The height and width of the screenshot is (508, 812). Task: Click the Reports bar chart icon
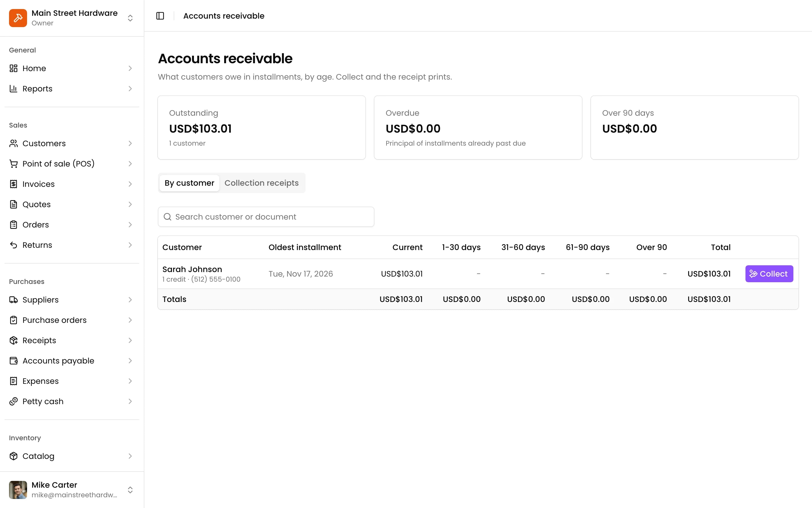pos(14,89)
